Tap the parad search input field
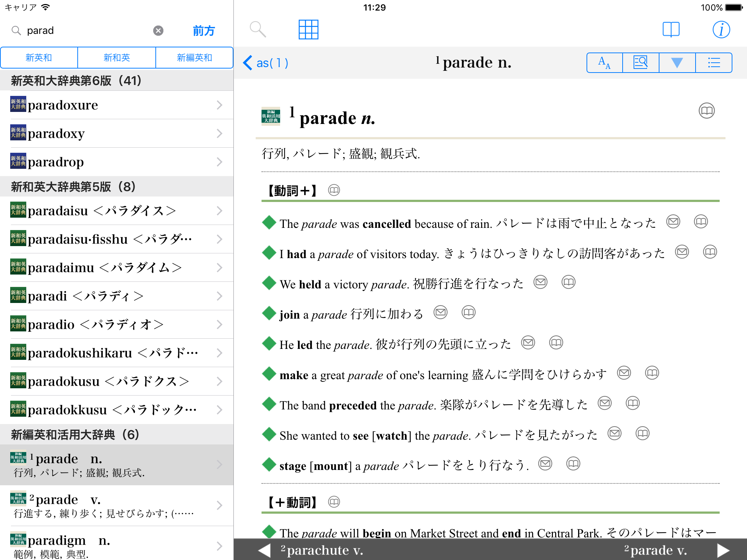This screenshot has width=747, height=560. click(x=88, y=31)
